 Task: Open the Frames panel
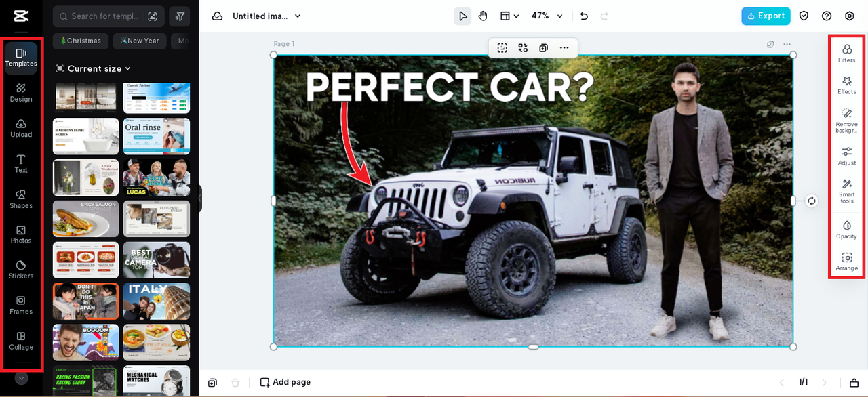21,305
